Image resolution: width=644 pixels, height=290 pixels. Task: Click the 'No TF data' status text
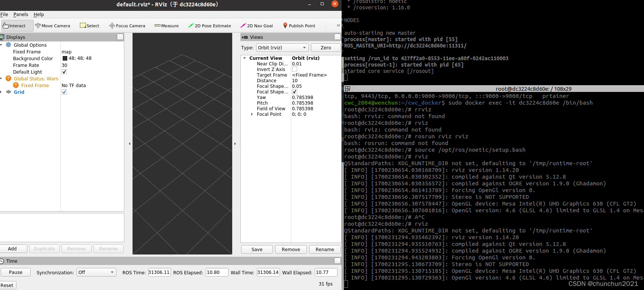[74, 85]
